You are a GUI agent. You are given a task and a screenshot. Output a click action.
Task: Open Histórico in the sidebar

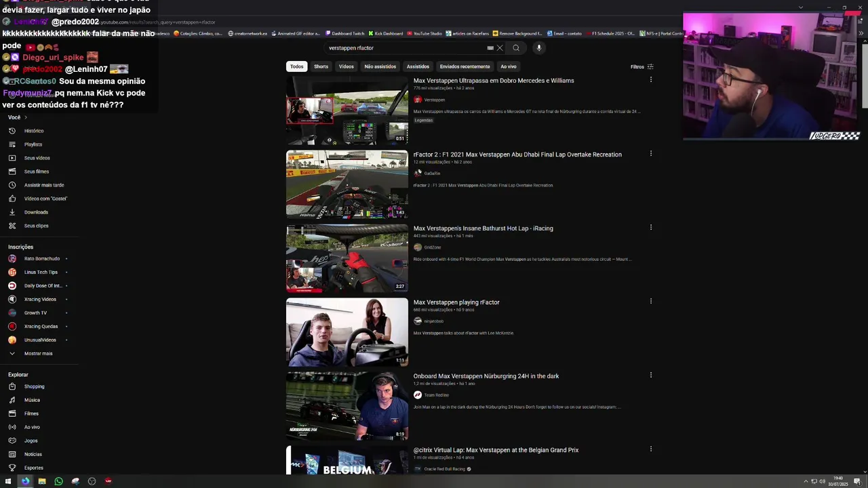point(34,131)
